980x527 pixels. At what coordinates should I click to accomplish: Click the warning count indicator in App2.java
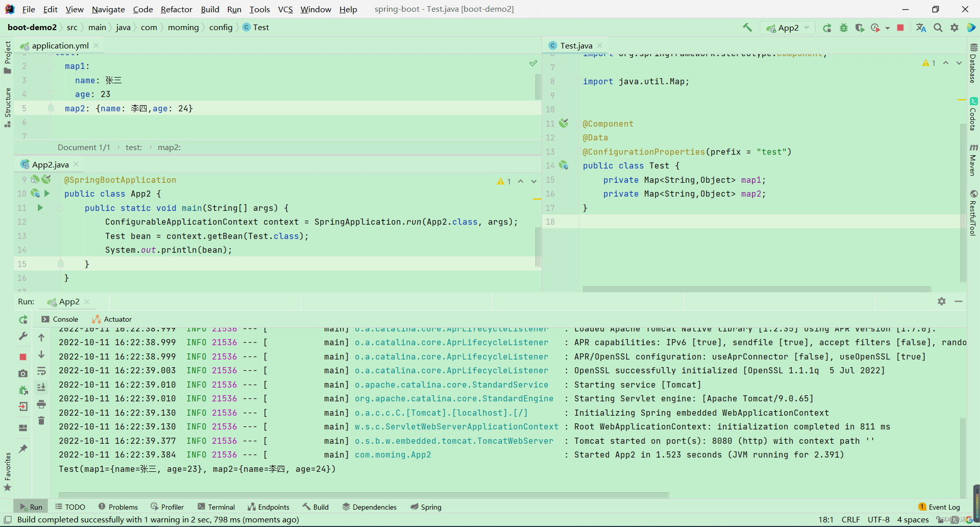[504, 181]
